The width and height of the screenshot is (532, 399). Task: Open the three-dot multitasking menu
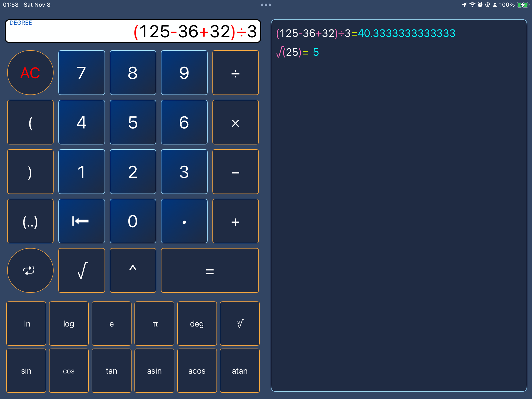click(266, 5)
